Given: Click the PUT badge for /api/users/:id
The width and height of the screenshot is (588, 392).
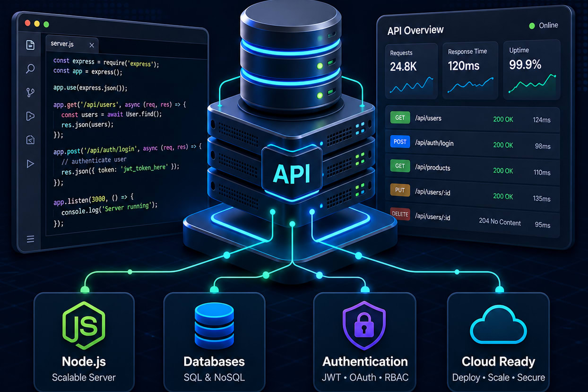Looking at the screenshot, I should pos(400,191).
